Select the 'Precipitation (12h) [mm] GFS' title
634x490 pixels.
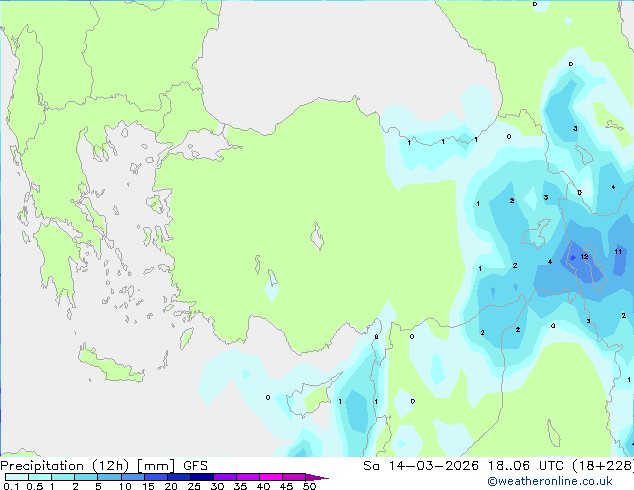(104, 466)
